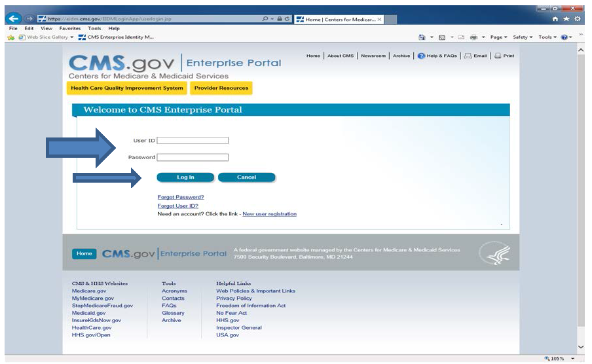Open the Edit menu
592x364 pixels.
[29, 28]
